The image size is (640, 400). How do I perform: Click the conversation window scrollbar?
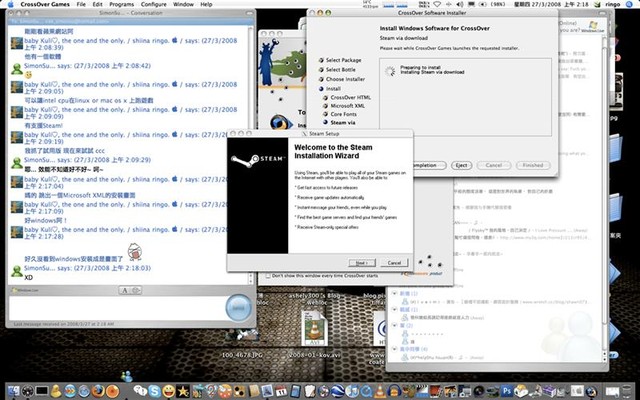tap(251, 155)
